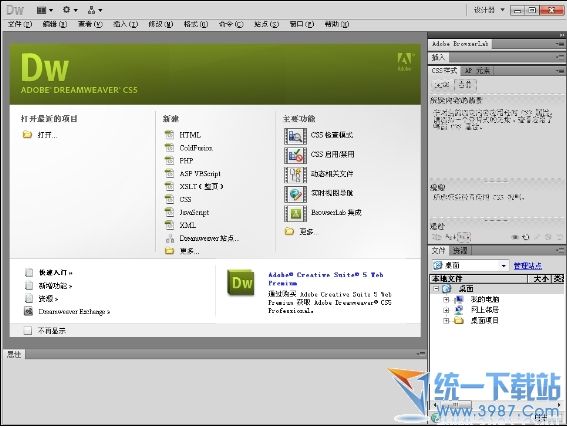Create a new PHP document

tap(186, 160)
